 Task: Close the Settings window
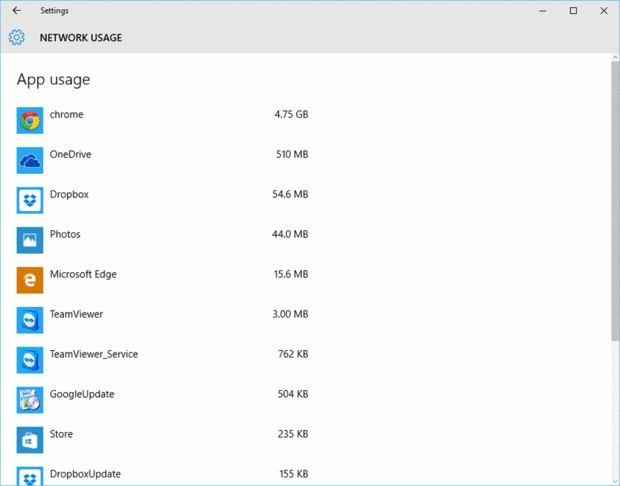coord(604,11)
